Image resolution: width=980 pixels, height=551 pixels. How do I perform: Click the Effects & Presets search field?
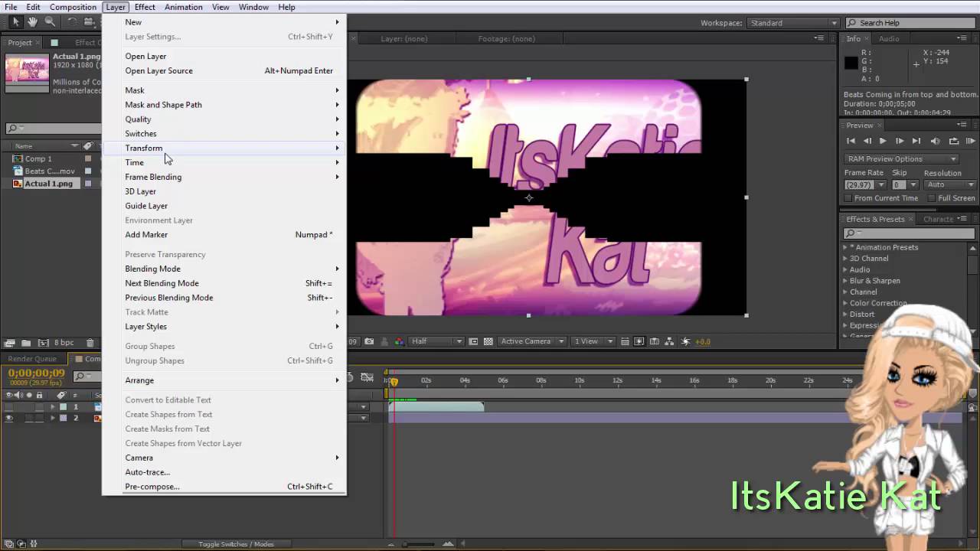pos(910,233)
